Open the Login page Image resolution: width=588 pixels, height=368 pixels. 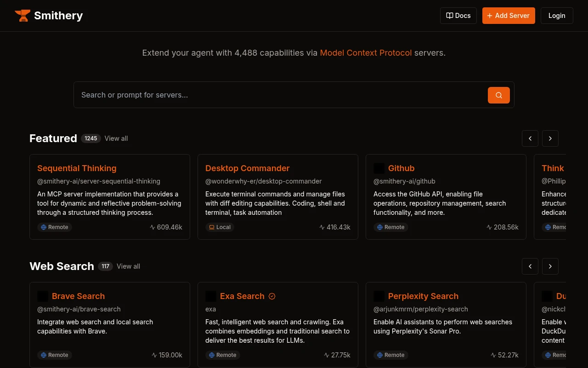[556, 16]
